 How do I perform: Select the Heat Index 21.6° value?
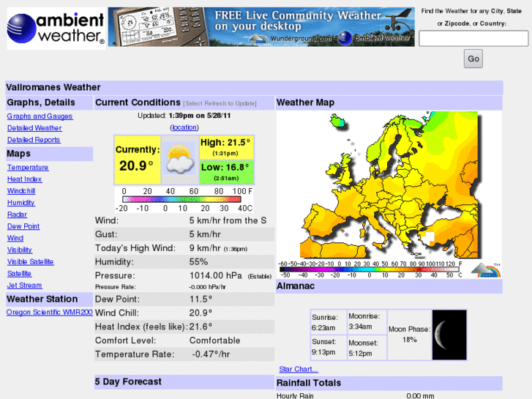pos(201,327)
